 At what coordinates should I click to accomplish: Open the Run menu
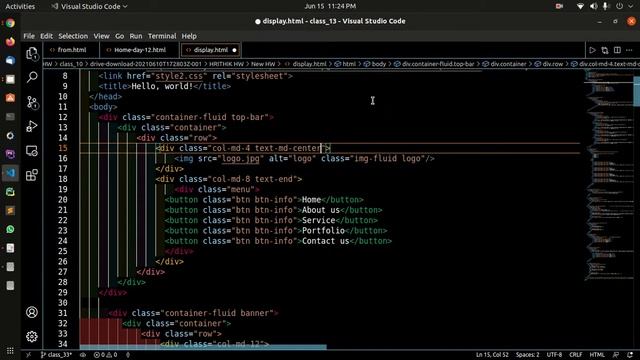click(x=136, y=36)
